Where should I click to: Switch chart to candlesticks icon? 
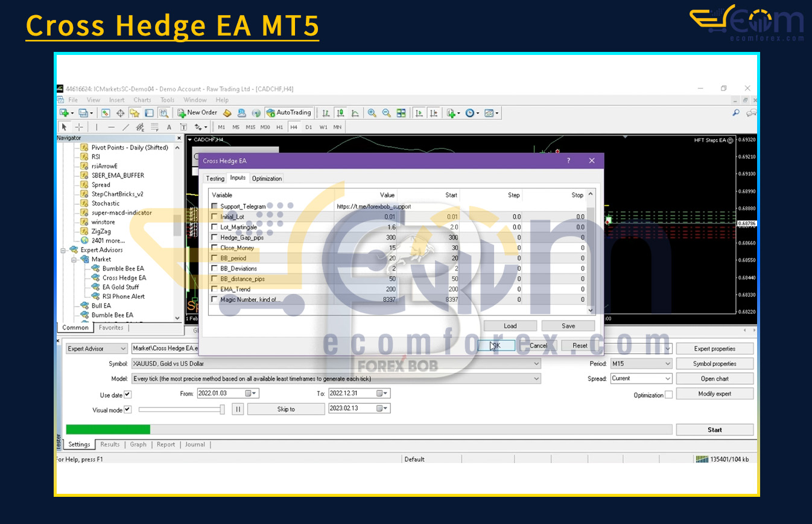tap(340, 113)
